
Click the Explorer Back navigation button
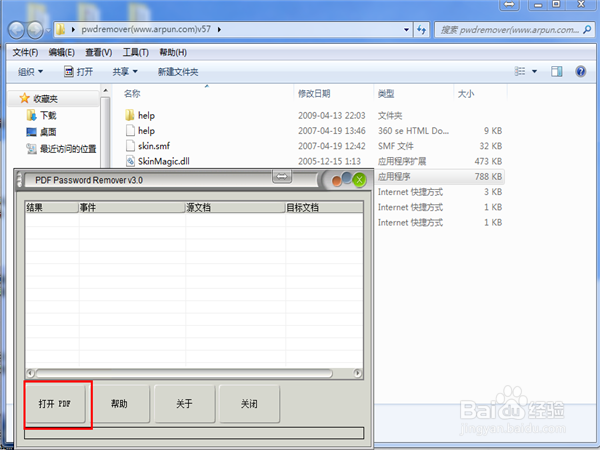(16, 30)
